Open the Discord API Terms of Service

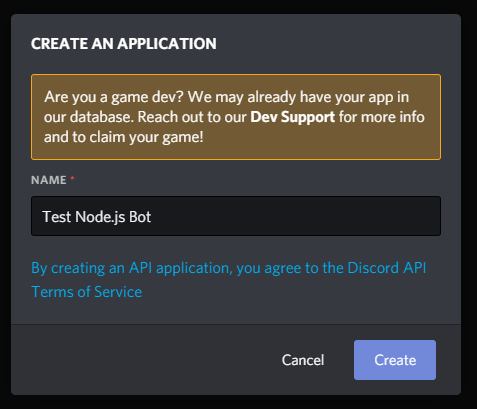(x=229, y=280)
